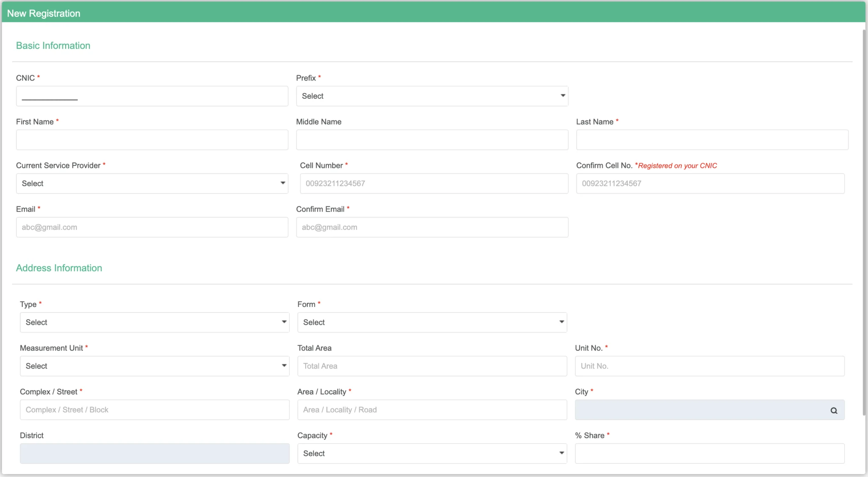Click the Email input field

click(152, 227)
